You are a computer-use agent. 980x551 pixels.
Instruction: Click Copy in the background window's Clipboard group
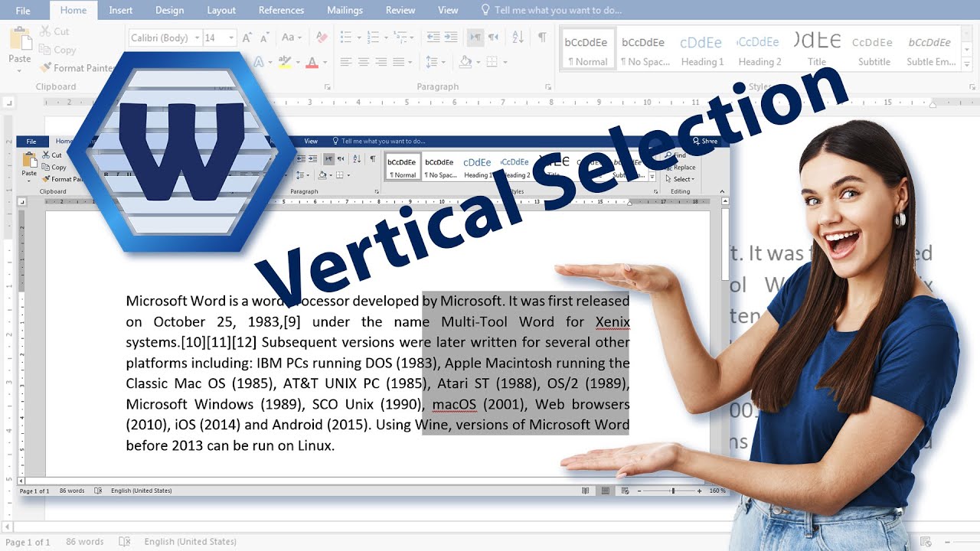pyautogui.click(x=57, y=50)
